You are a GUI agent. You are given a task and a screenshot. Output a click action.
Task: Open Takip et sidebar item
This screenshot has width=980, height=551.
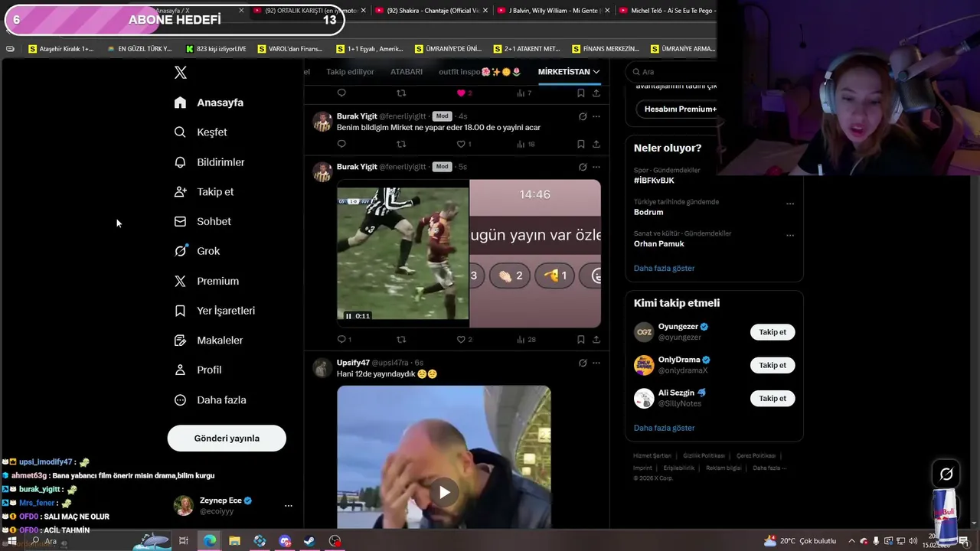(x=204, y=192)
